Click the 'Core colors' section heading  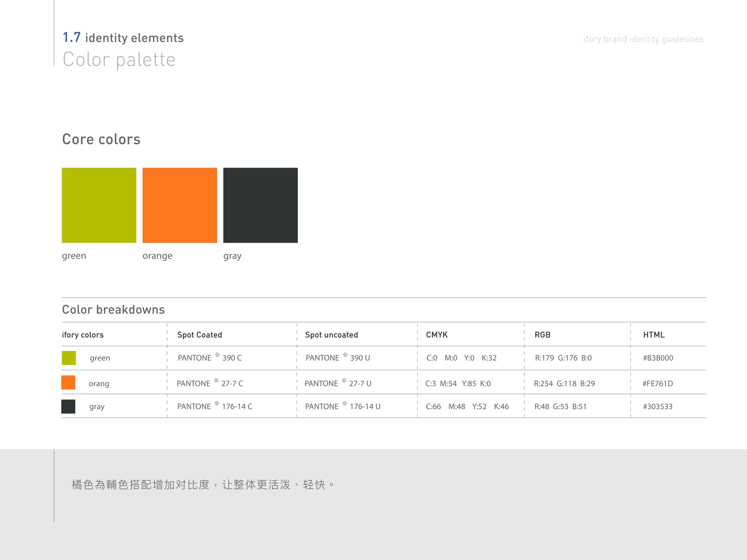coord(101,139)
